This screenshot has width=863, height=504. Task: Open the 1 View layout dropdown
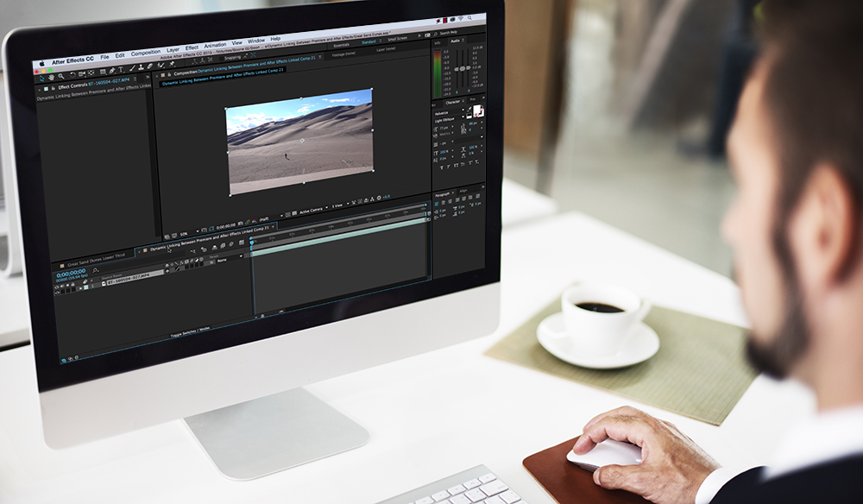341,205
